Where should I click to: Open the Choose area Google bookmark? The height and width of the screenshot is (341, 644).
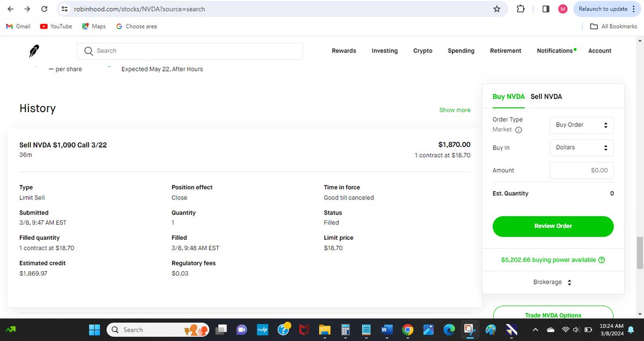pyautogui.click(x=136, y=26)
